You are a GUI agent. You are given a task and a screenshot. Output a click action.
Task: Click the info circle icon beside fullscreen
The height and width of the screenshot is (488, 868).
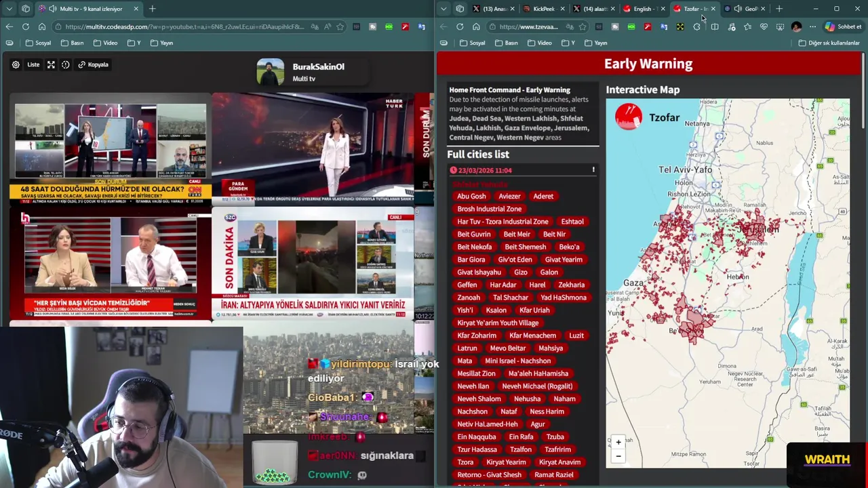pos(66,64)
